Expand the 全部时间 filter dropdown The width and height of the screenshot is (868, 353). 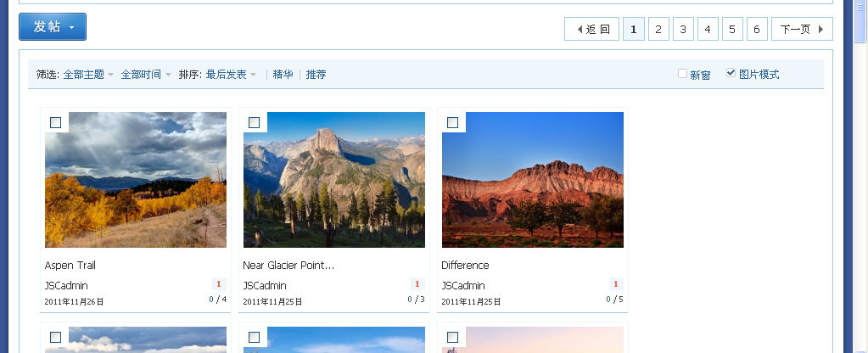(146, 74)
